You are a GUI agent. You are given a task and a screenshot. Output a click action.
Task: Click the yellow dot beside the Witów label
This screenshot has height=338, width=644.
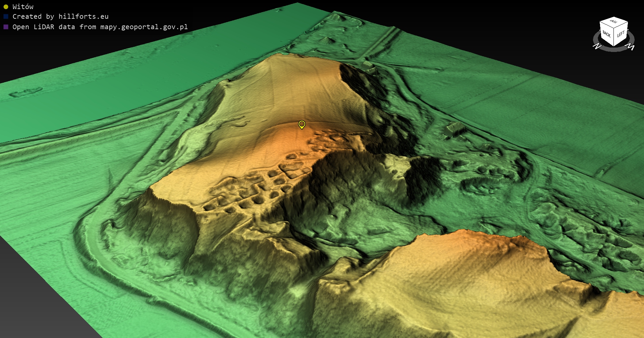pyautogui.click(x=6, y=7)
